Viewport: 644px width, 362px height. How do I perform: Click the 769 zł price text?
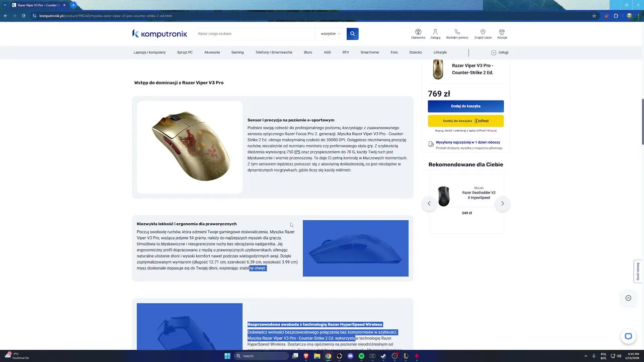coord(439,94)
